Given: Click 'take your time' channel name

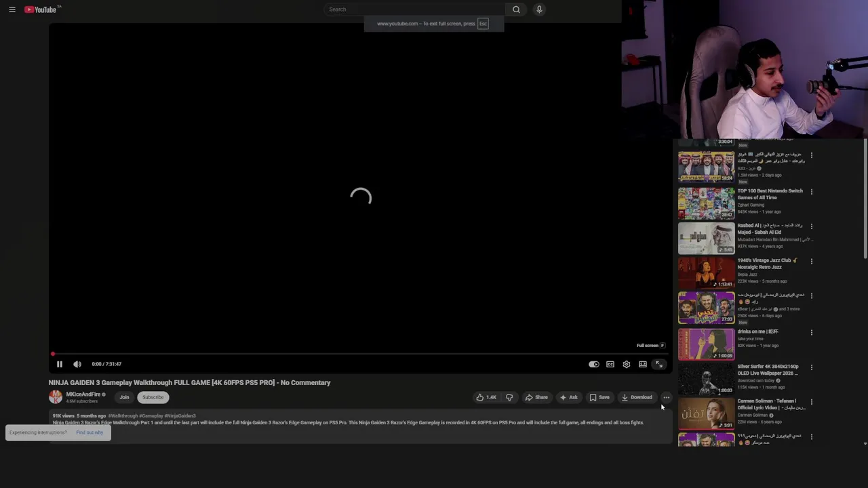Looking at the screenshot, I should [x=750, y=338].
